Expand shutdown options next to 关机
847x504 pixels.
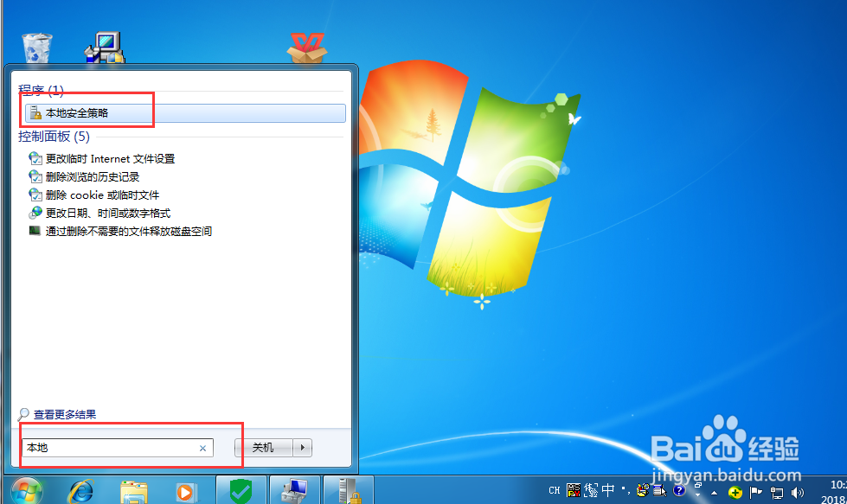(303, 448)
